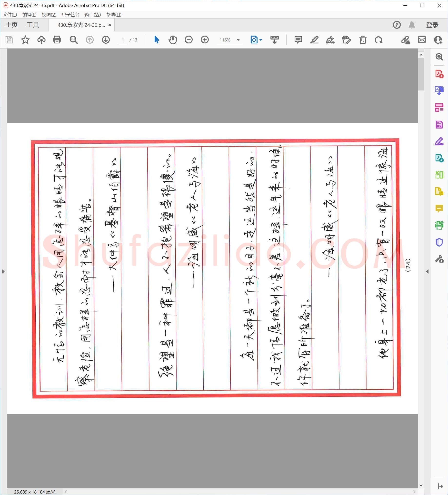Zoom out with the minus button
This screenshot has width=448, height=495.
coord(189,40)
